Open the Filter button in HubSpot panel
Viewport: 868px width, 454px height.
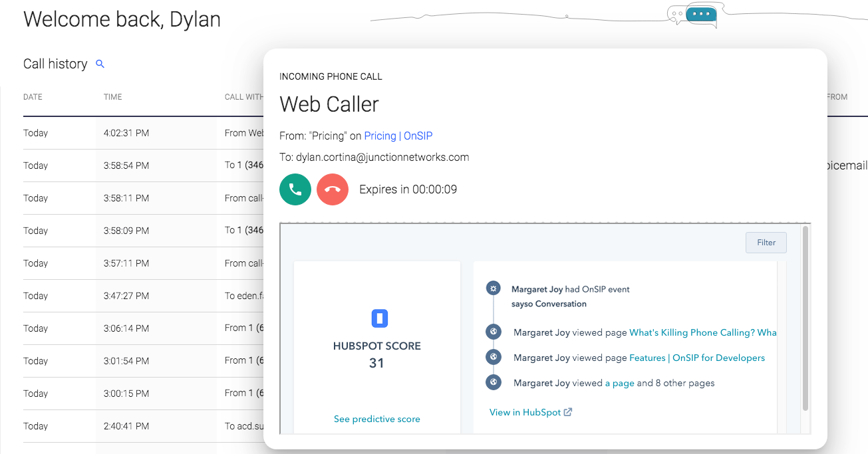point(766,243)
